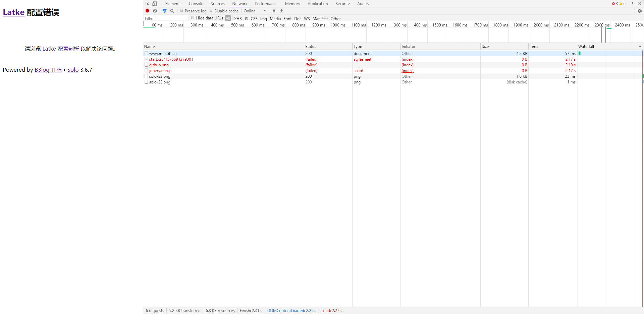Open network settings gear icon
This screenshot has width=644, height=314.
click(640, 11)
